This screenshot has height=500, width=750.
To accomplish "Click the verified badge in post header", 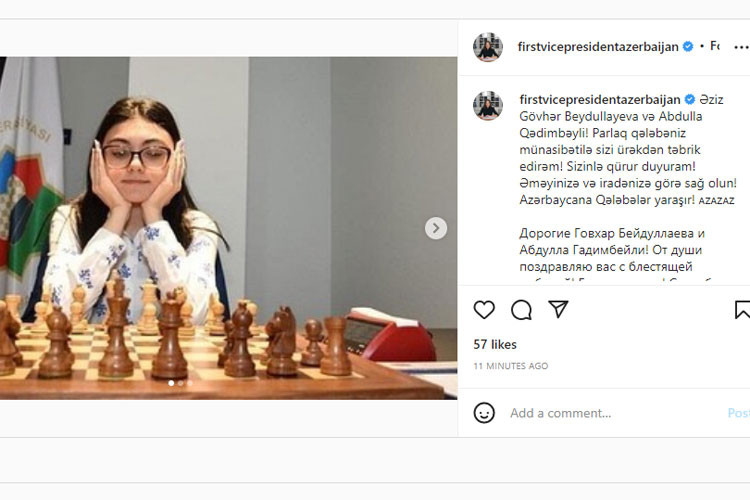I will pyautogui.click(x=688, y=46).
